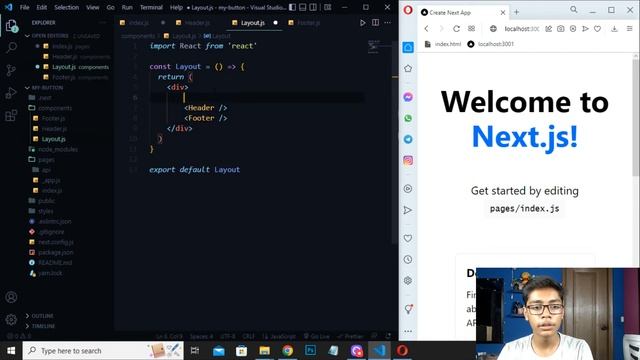Open the Accounts icon in VS Code
This screenshot has height=360, width=640.
(x=11, y=297)
